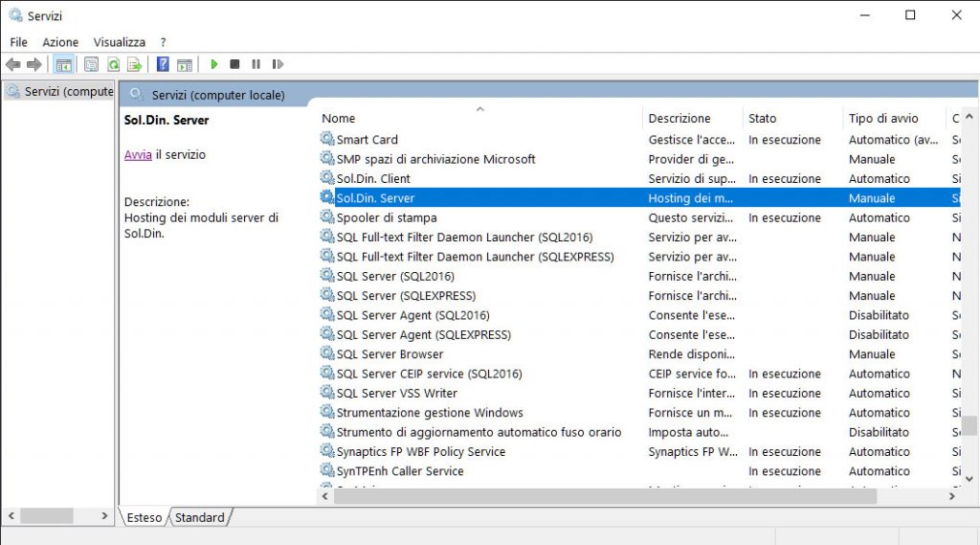Click 'Hosting dei m...' description of Sol.Din. Server
Image resolution: width=980 pixels, height=545 pixels.
pos(690,198)
